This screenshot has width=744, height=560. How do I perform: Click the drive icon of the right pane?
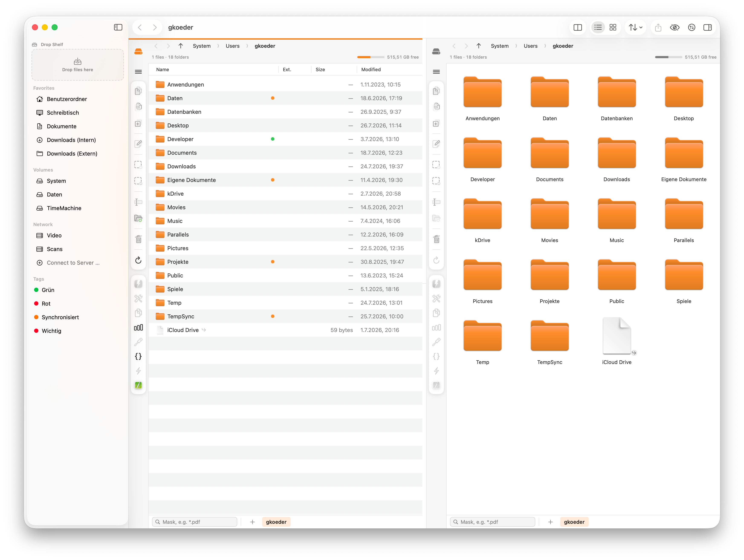click(436, 51)
